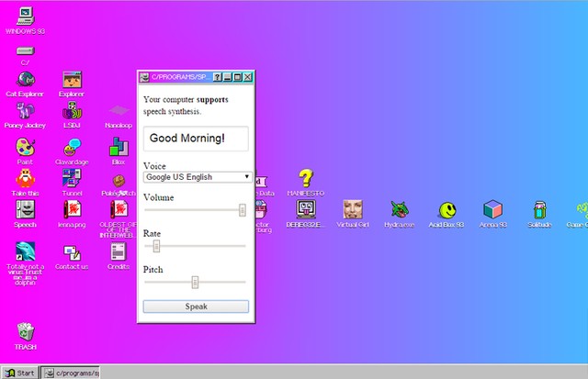Click the Pitch slider handle
The width and height of the screenshot is (588, 379).
(x=195, y=282)
